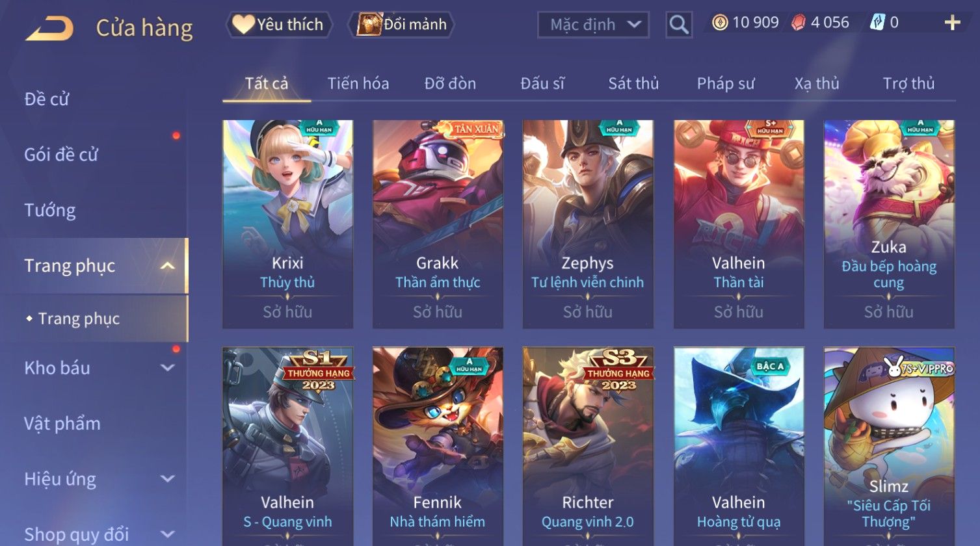Open the search magnifier icon
980x546 pixels.
coord(678,25)
